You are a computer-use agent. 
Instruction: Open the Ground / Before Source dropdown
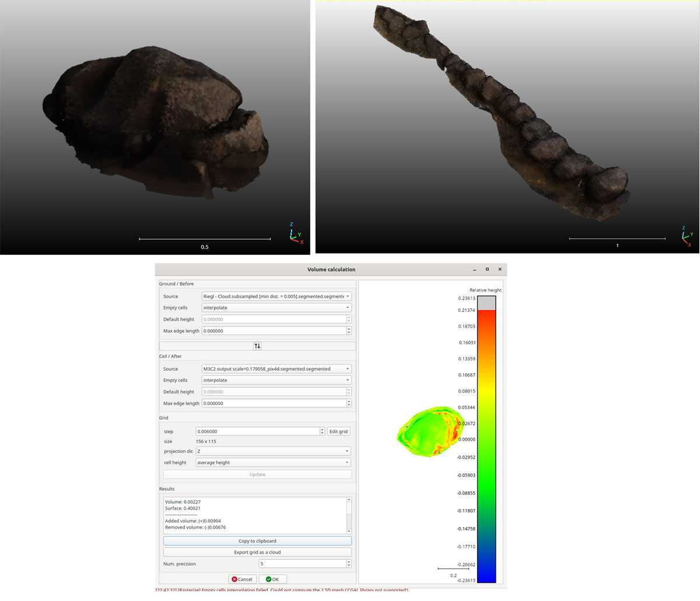pos(276,296)
